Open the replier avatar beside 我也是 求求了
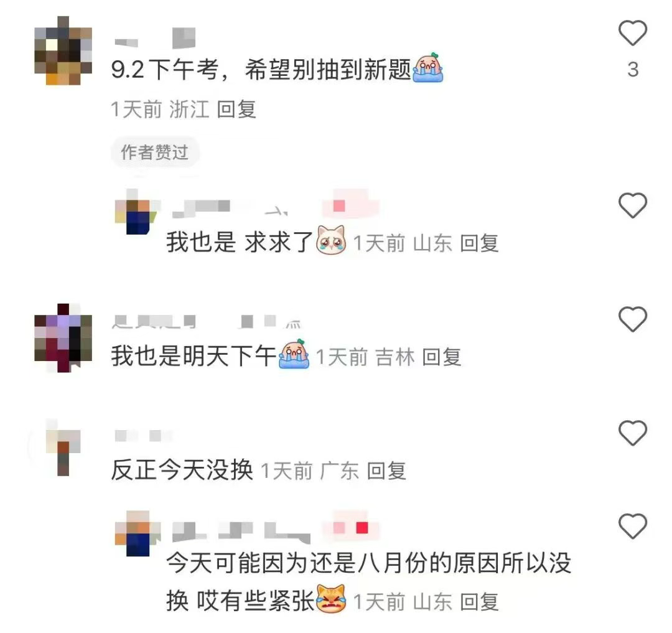Image resolution: width=672 pixels, height=633 pixels. tap(137, 211)
